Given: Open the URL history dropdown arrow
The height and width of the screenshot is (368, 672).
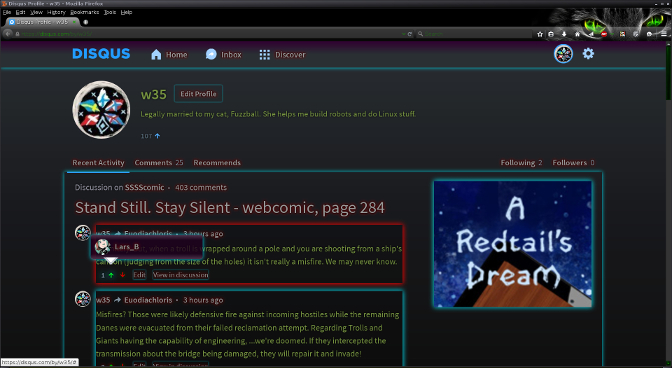Looking at the screenshot, I should click(x=403, y=33).
